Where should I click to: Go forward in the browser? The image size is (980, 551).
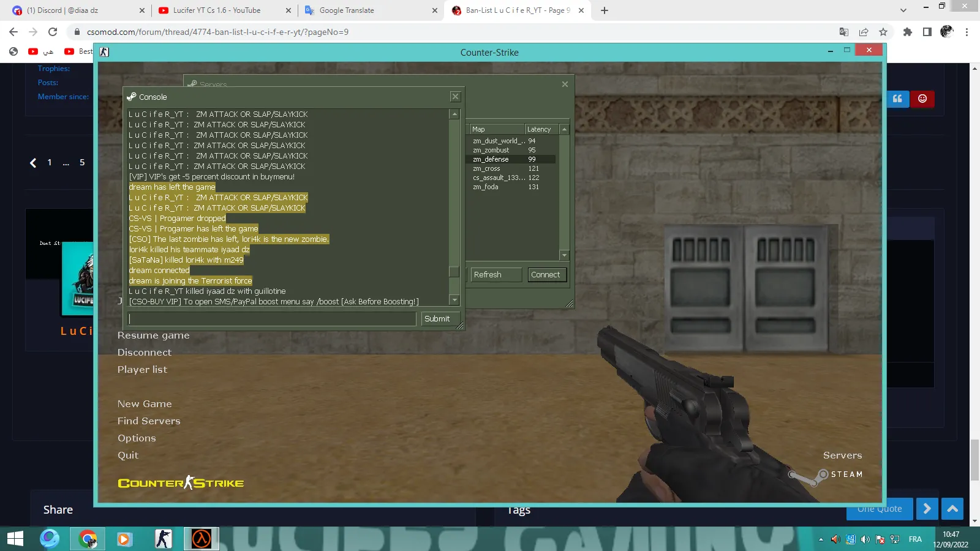(33, 32)
